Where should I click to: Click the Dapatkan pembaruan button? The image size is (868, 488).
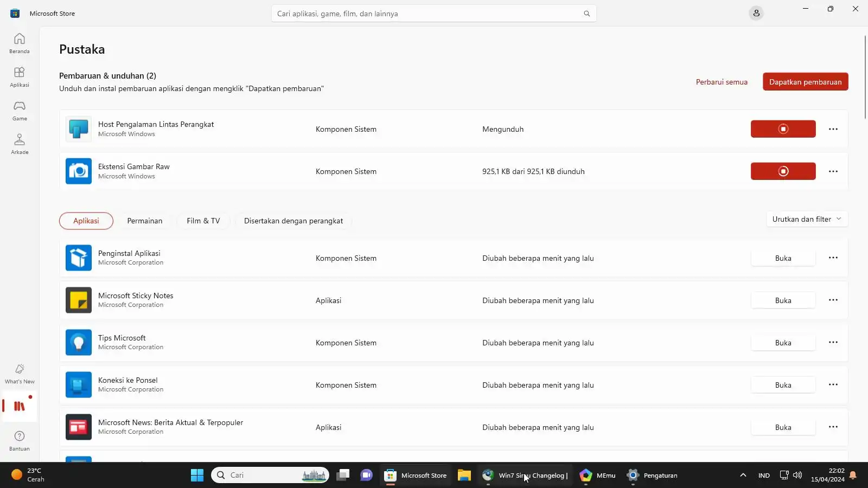tap(806, 82)
